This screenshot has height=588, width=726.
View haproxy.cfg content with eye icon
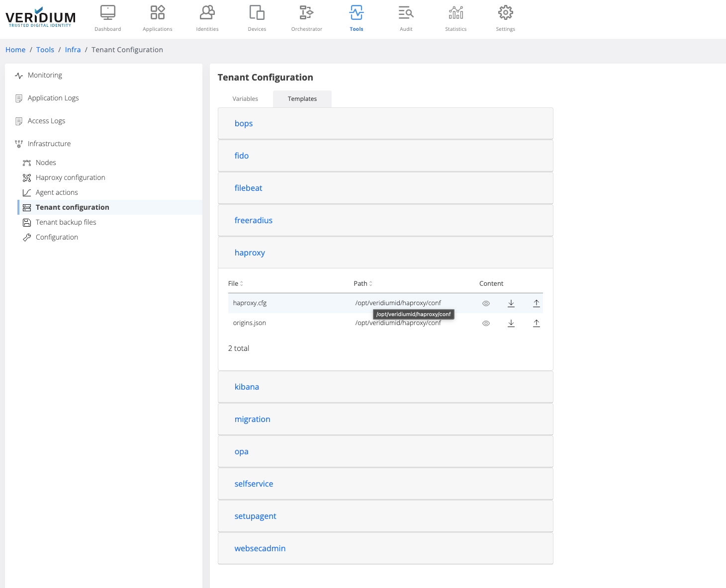[486, 303]
